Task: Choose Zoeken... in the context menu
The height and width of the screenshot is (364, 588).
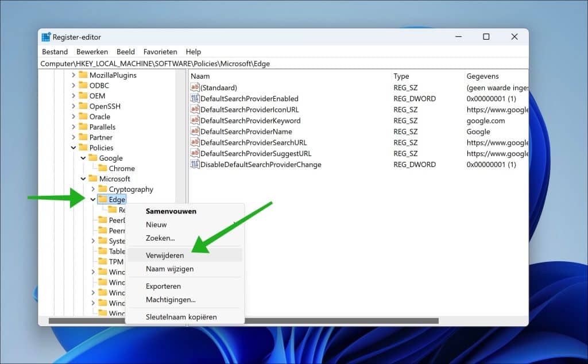Action: coord(185,238)
